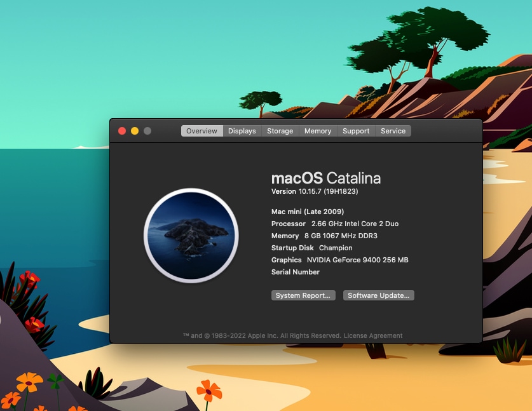This screenshot has height=411, width=532.
Task: Switch to the Memory tab
Action: [x=318, y=131]
